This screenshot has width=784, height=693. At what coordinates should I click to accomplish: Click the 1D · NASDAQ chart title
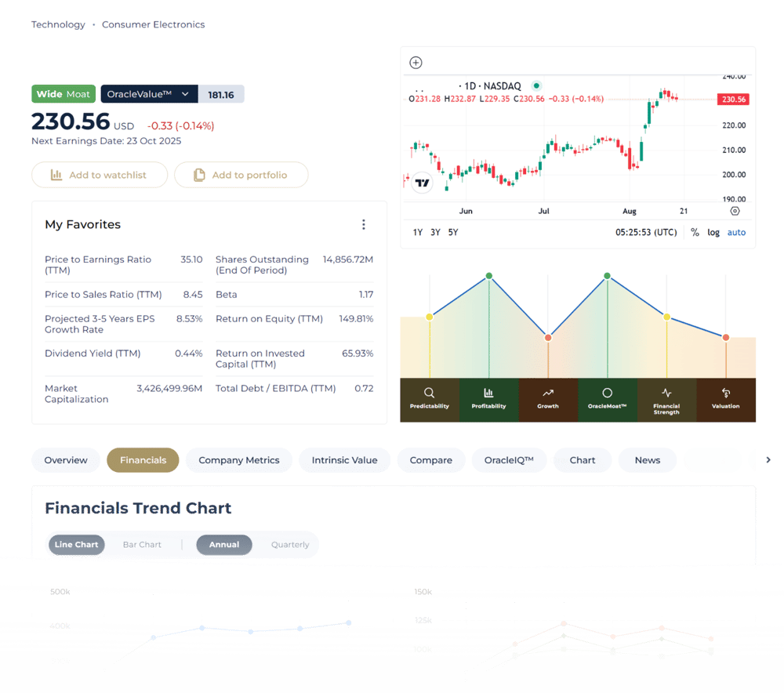[x=490, y=86]
